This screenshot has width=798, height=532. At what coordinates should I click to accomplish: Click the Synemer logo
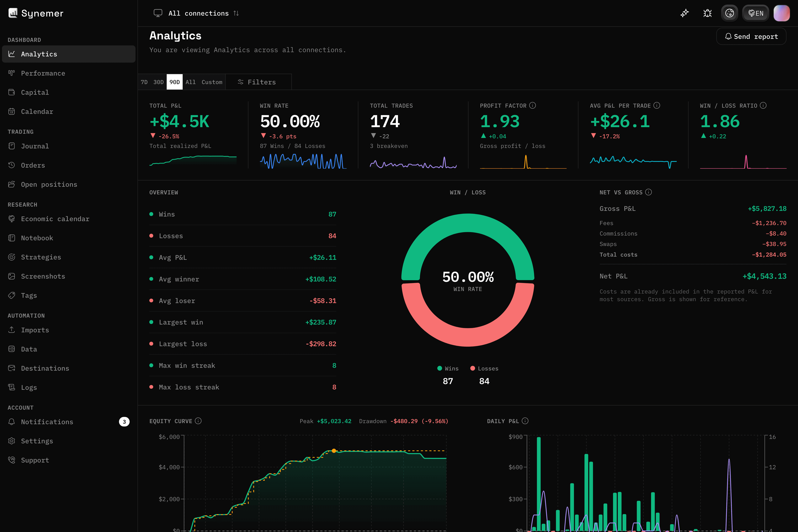[x=36, y=13]
